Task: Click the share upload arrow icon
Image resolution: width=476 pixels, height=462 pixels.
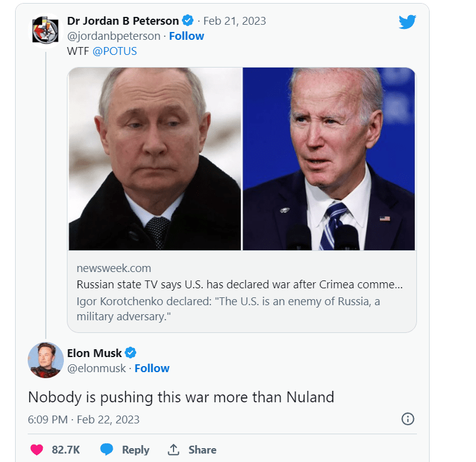Action: [174, 449]
